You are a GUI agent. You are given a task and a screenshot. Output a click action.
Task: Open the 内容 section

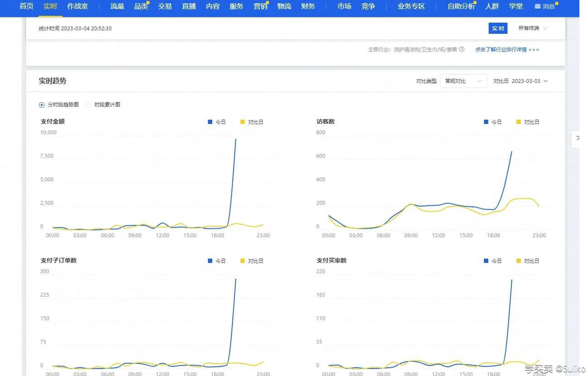tap(213, 6)
